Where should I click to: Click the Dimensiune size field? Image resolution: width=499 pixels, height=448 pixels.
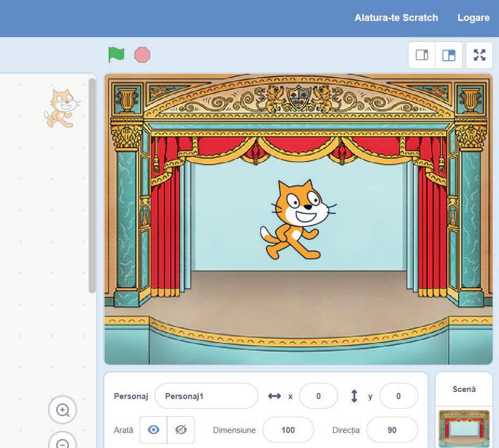click(288, 430)
